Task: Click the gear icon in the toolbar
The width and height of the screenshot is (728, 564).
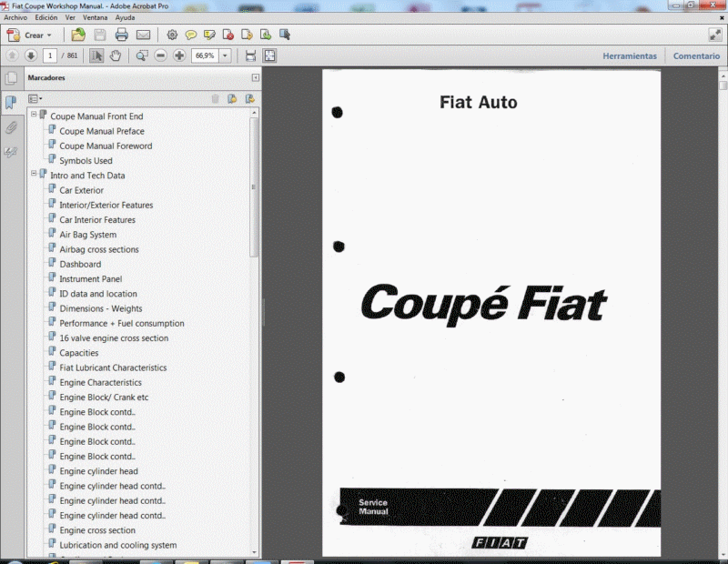Action: click(172, 35)
